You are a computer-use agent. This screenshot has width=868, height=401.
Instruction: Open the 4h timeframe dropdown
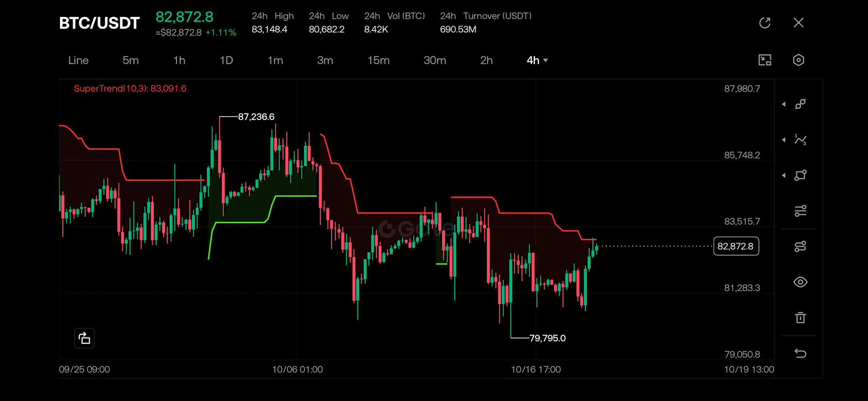537,60
